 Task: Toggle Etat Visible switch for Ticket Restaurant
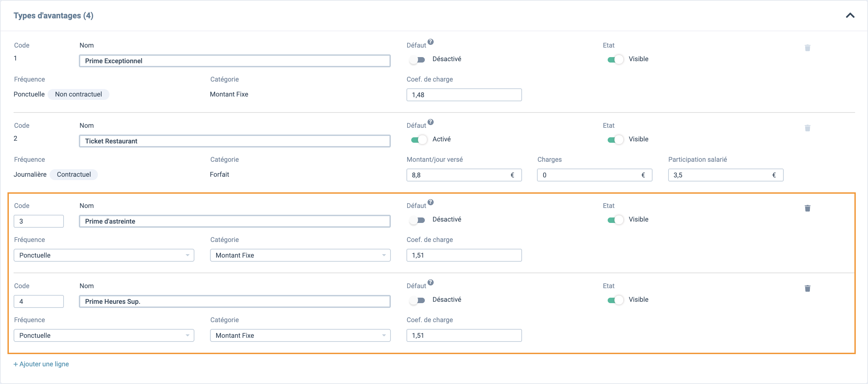[x=615, y=140]
